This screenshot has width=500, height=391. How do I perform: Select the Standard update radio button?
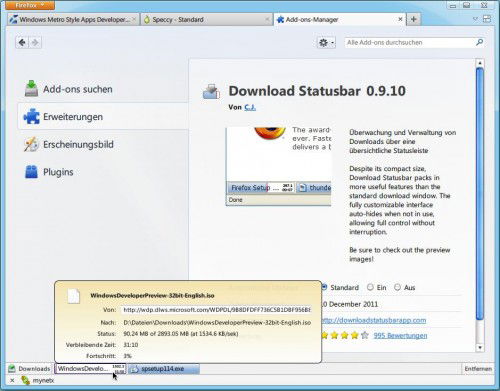click(x=324, y=287)
